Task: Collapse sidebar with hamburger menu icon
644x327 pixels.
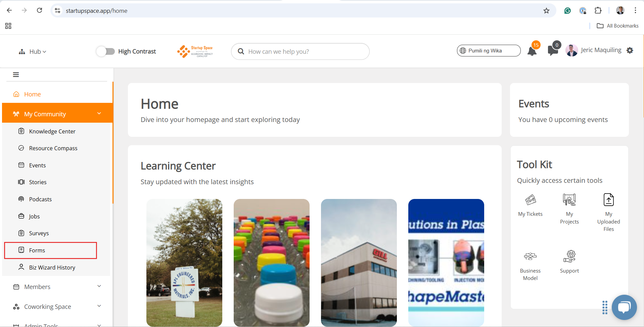Action: (x=16, y=75)
